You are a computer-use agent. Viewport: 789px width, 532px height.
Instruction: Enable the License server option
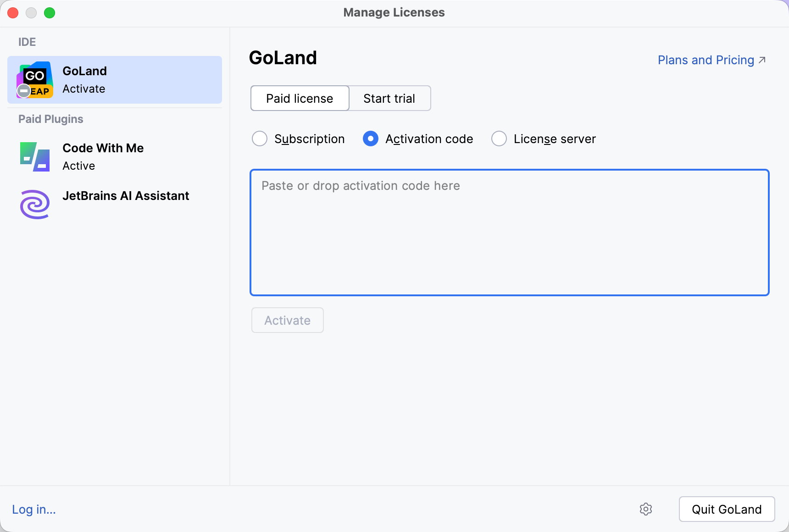(499, 139)
